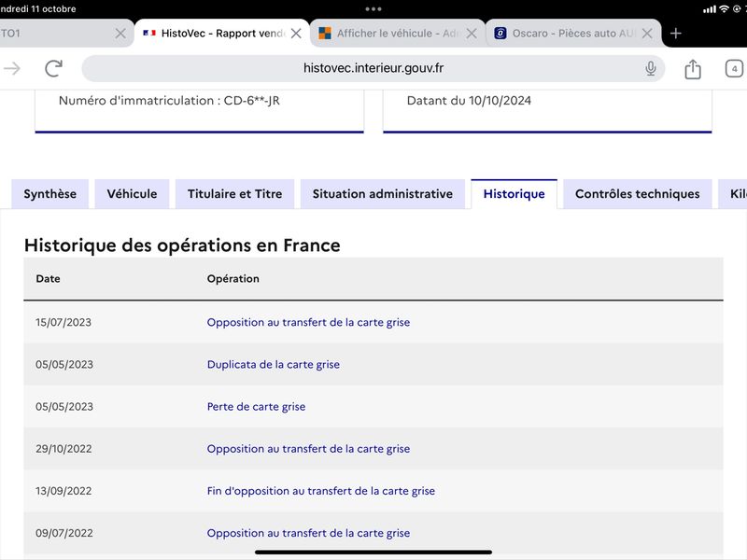Select the Situation administrative tab
Screen dimensions: 747x560
pos(383,194)
